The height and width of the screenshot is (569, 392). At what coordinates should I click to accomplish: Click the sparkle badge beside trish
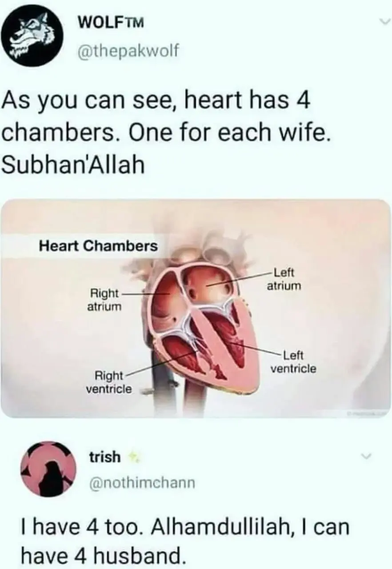click(x=132, y=457)
